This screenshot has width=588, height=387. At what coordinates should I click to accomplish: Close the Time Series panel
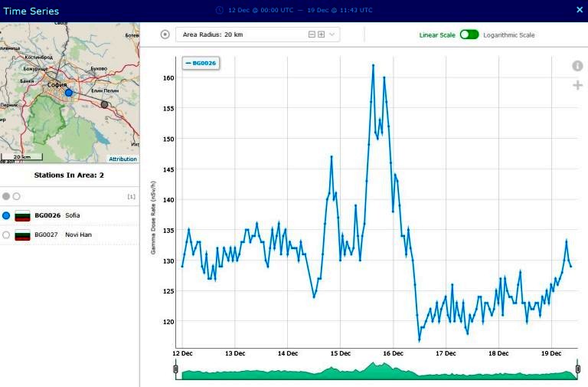tap(579, 10)
